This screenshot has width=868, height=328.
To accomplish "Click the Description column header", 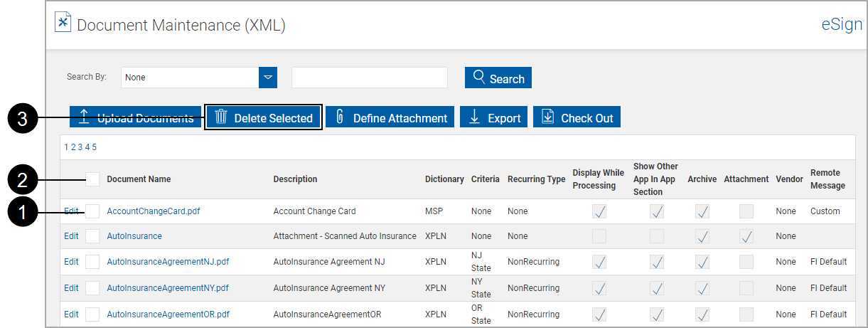I will click(x=295, y=179).
